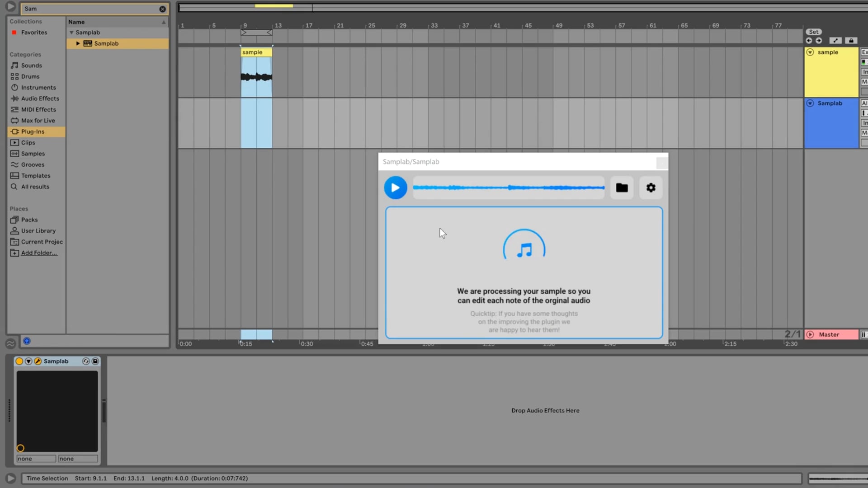Viewport: 868px width, 488px height.
Task: Click the waveform strip to scrub the sample
Action: pyautogui.click(x=508, y=188)
